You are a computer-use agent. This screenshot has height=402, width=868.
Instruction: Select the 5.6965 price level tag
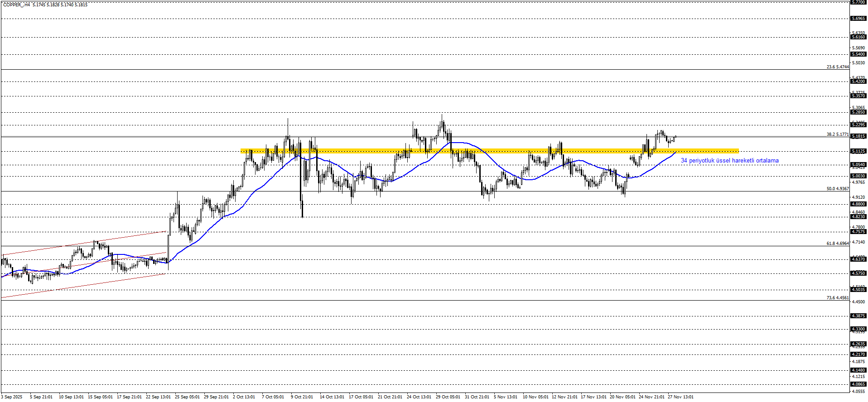pyautogui.click(x=858, y=19)
